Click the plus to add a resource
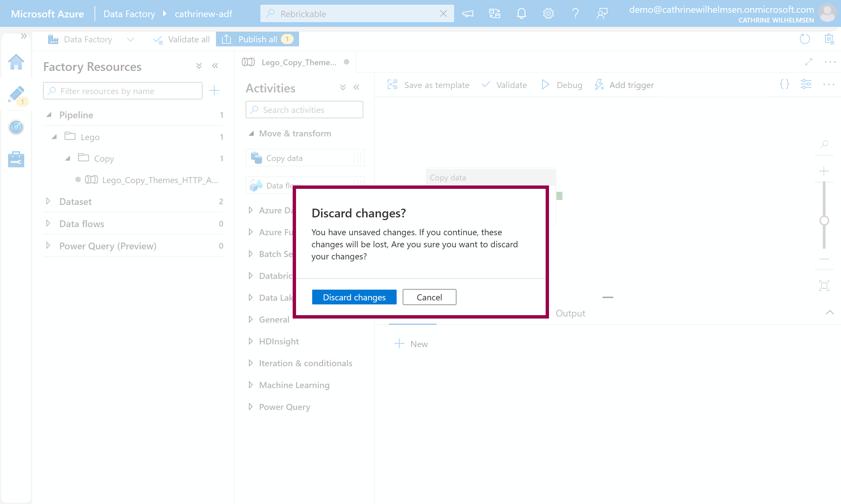Viewport: 841px width, 504px height. (214, 91)
